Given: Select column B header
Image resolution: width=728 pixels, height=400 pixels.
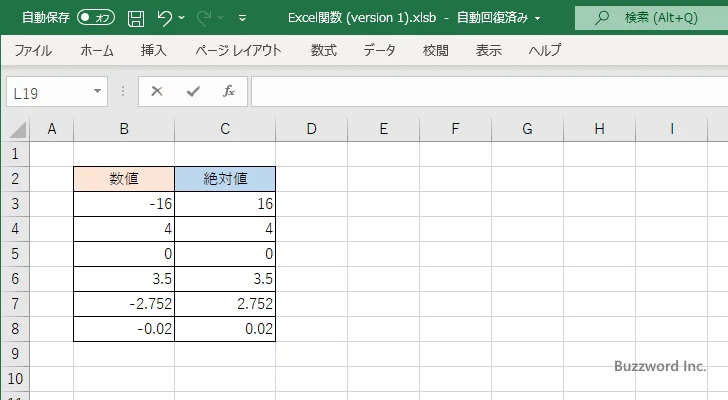Looking at the screenshot, I should (124, 129).
